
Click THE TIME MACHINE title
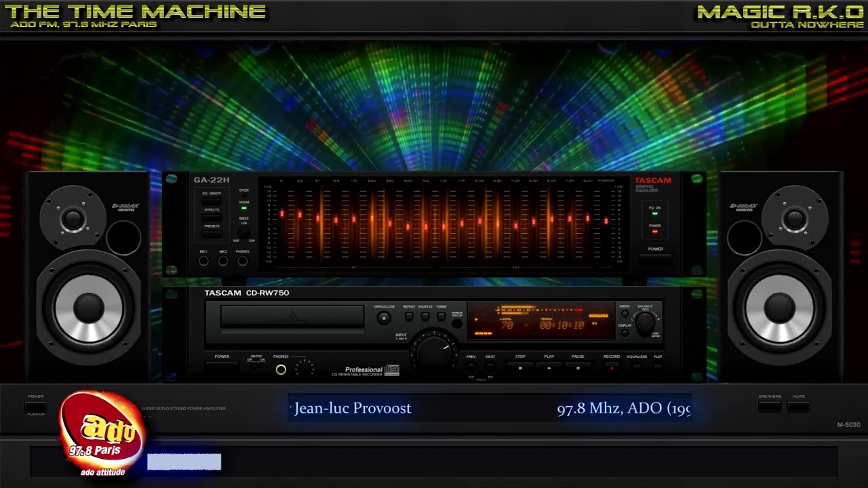click(x=134, y=12)
